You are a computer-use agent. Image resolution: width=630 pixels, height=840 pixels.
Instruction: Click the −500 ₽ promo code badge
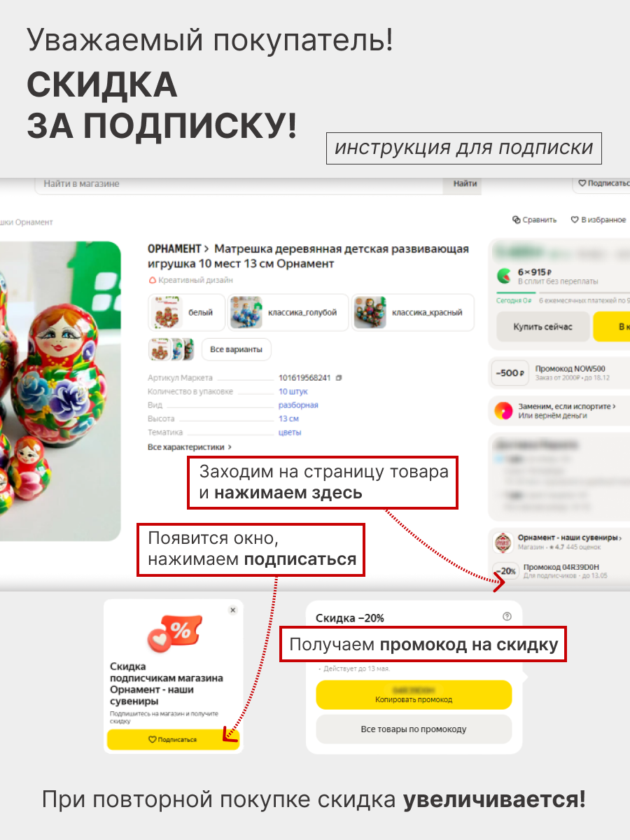[x=510, y=373]
